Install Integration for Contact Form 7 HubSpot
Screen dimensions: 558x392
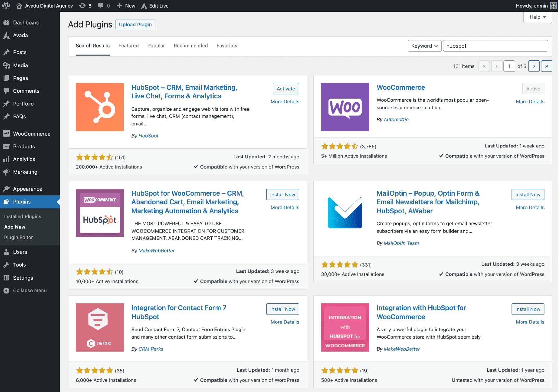pyautogui.click(x=283, y=309)
